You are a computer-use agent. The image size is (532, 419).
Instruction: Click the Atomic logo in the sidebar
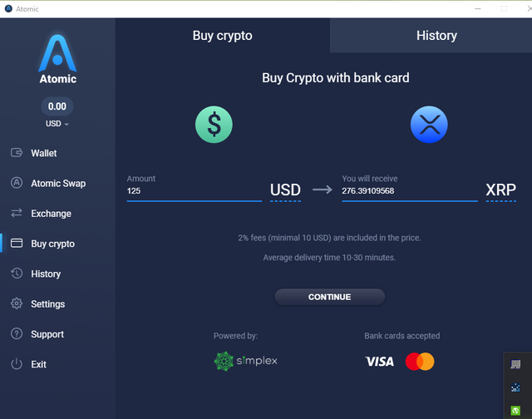[x=57, y=59]
